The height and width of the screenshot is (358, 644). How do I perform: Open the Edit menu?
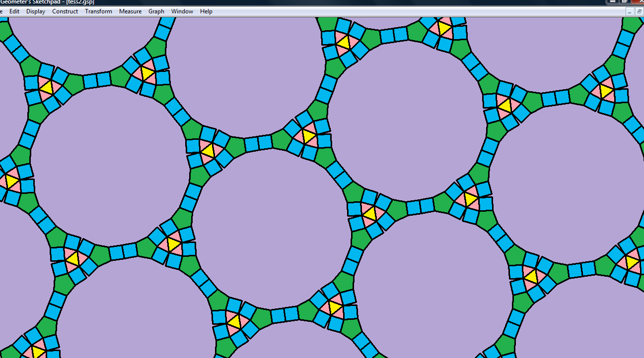14,11
